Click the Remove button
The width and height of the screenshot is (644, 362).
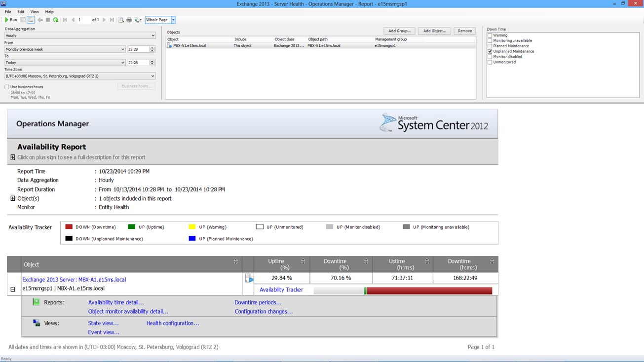(x=465, y=31)
